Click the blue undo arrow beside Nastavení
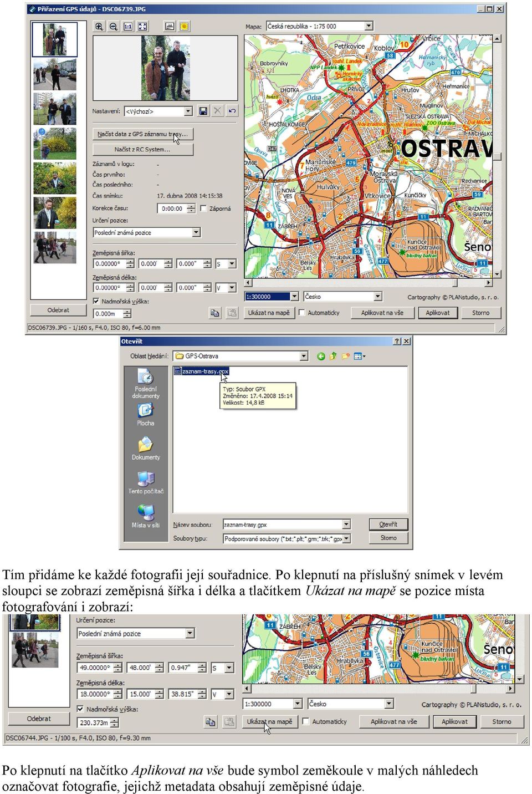 tap(232, 111)
